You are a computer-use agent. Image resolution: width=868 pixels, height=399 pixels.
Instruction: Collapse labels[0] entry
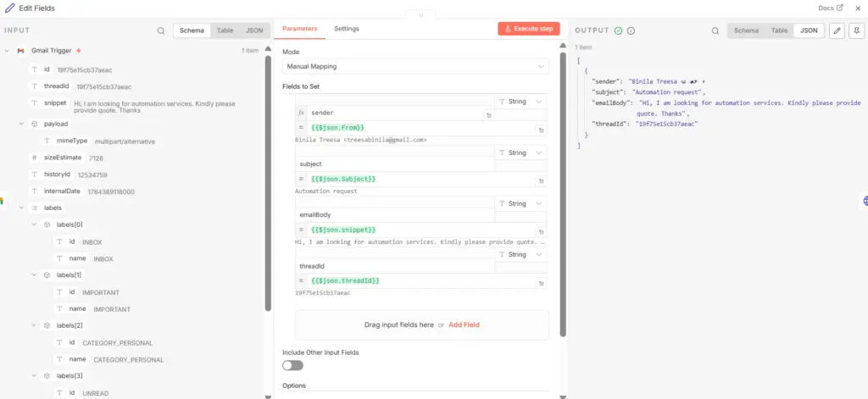click(34, 224)
